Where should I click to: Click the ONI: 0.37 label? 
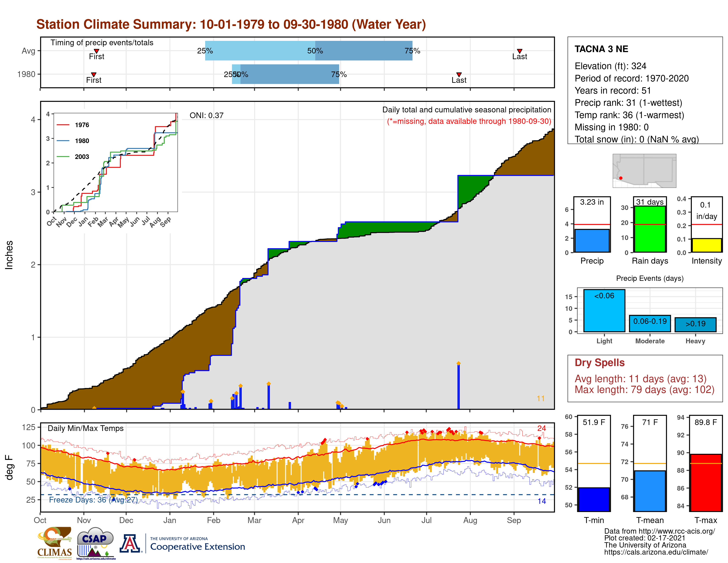[x=206, y=115]
